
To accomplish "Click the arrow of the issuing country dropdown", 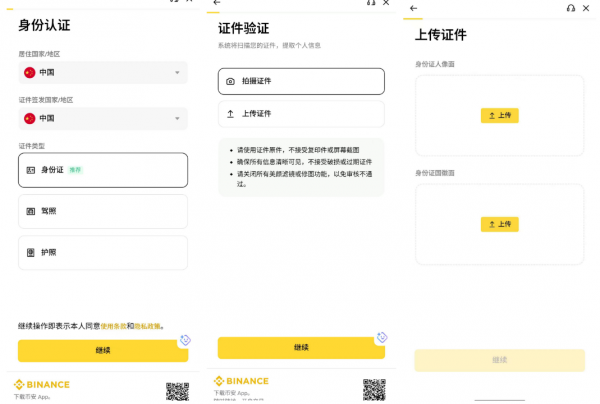I will [177, 118].
